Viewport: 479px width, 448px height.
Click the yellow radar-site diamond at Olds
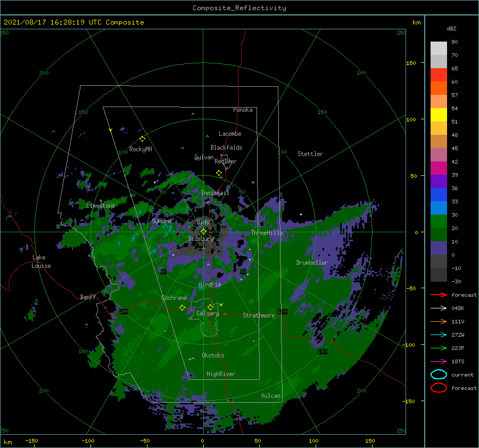point(203,232)
